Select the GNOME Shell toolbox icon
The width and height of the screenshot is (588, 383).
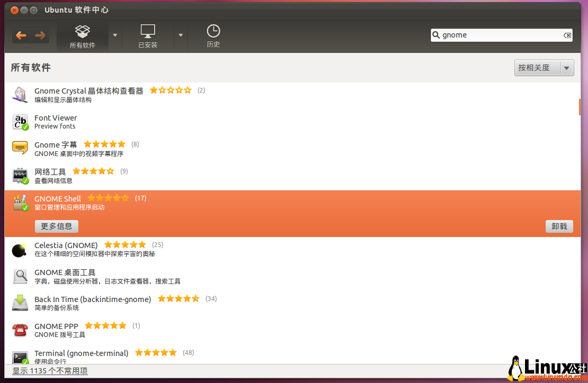point(20,203)
